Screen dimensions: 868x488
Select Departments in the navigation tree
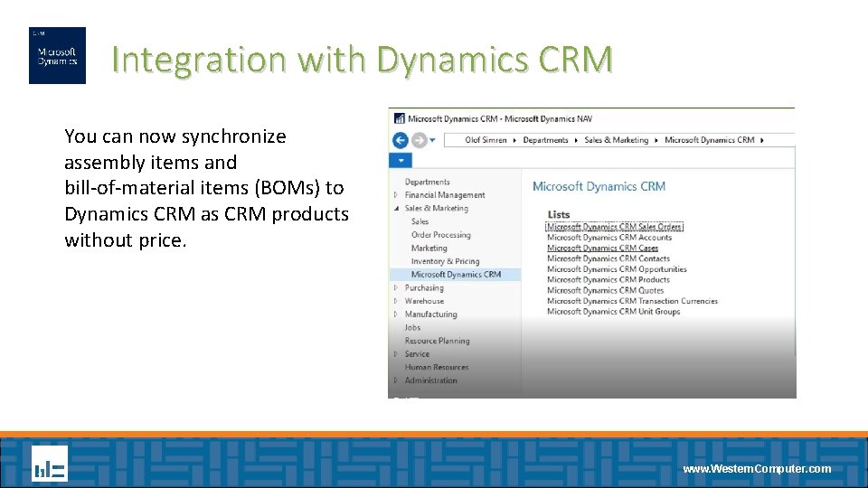pyautogui.click(x=427, y=182)
